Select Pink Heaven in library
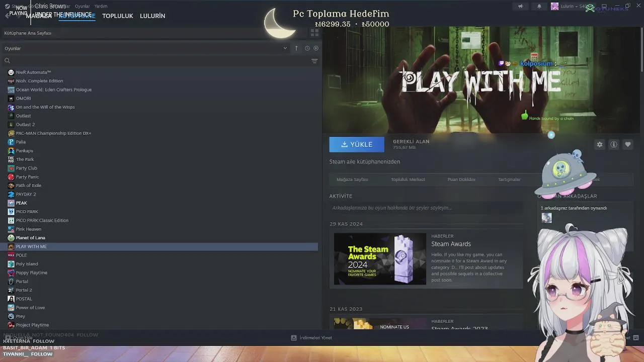644x362 pixels. (x=29, y=229)
